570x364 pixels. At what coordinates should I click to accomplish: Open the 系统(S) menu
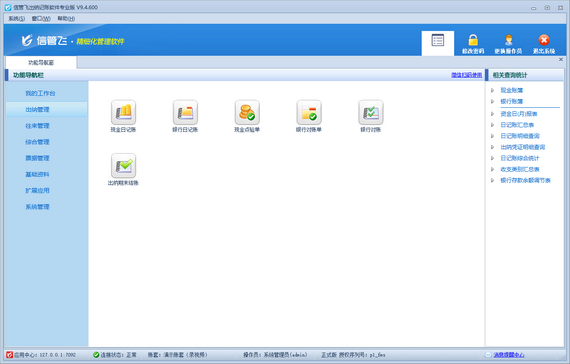point(17,19)
